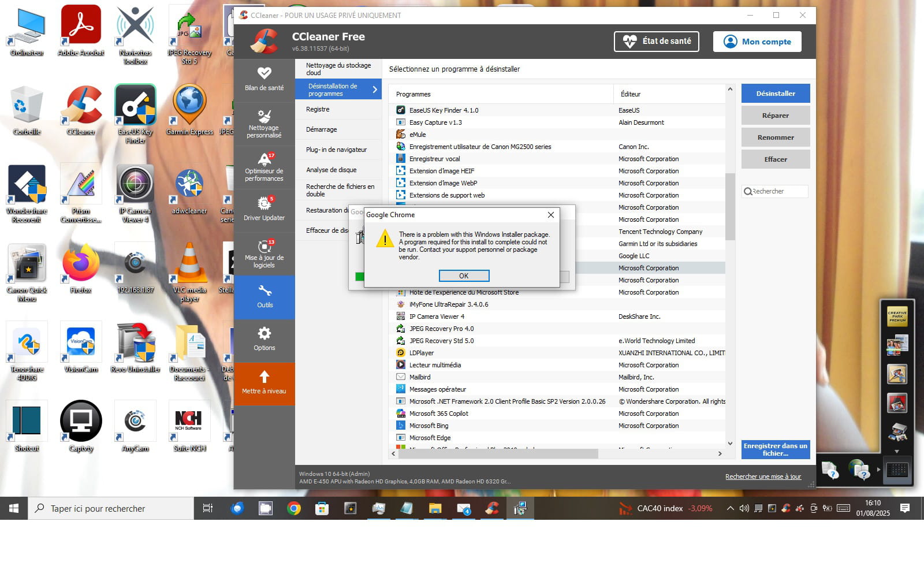Click the taskbar search box
Image resolution: width=924 pixels, height=566 pixels.
pos(111,508)
